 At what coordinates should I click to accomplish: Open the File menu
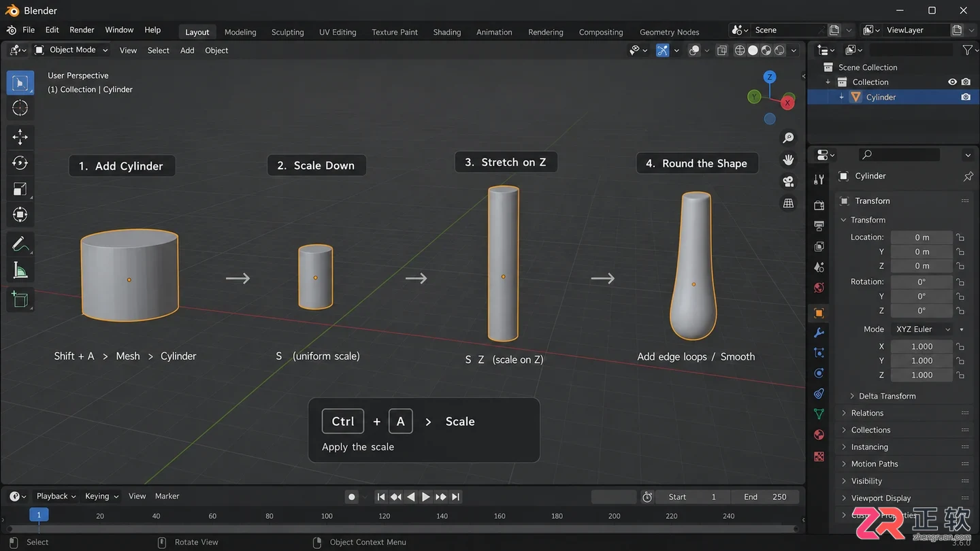[29, 30]
